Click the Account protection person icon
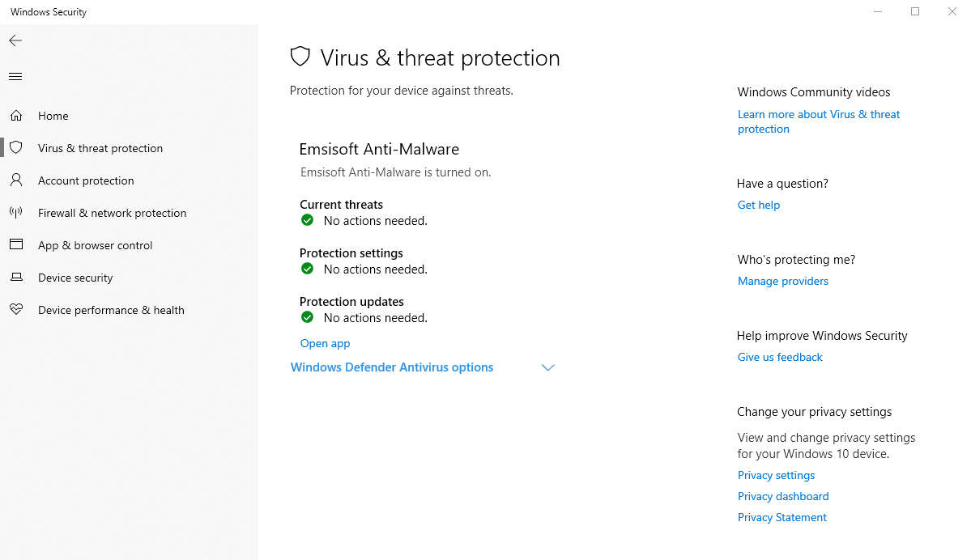971x560 pixels. (15, 180)
